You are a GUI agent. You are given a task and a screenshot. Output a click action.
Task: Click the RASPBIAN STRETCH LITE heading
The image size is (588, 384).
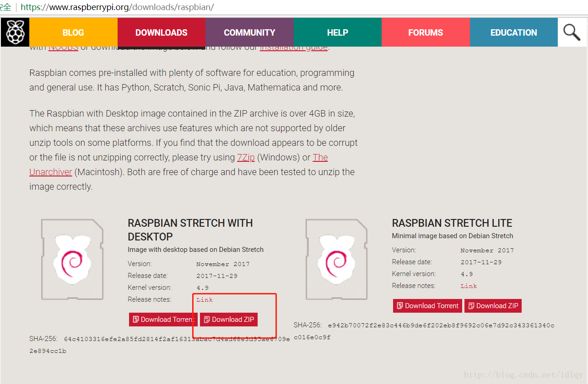coord(452,223)
